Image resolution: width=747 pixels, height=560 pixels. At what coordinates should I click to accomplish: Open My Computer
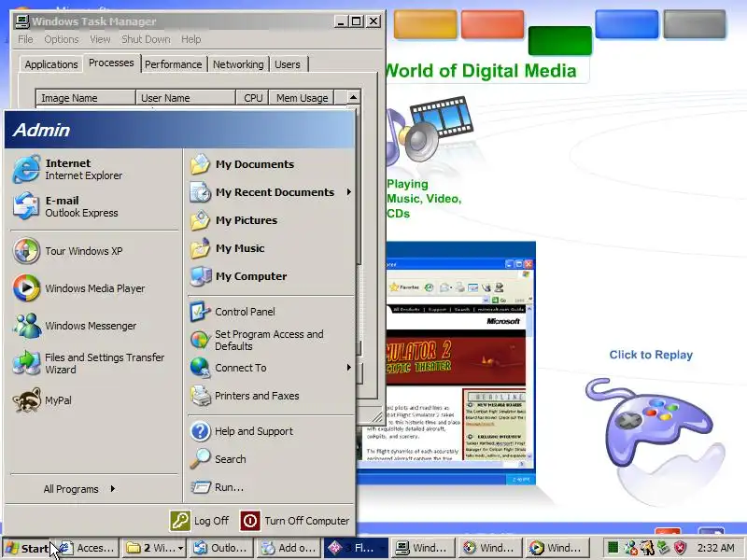click(x=271, y=276)
